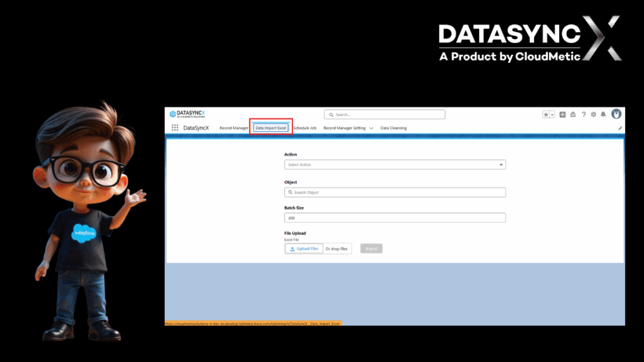The width and height of the screenshot is (644, 362).
Task: Click the DataSyncX logo icon
Action: coord(172,114)
